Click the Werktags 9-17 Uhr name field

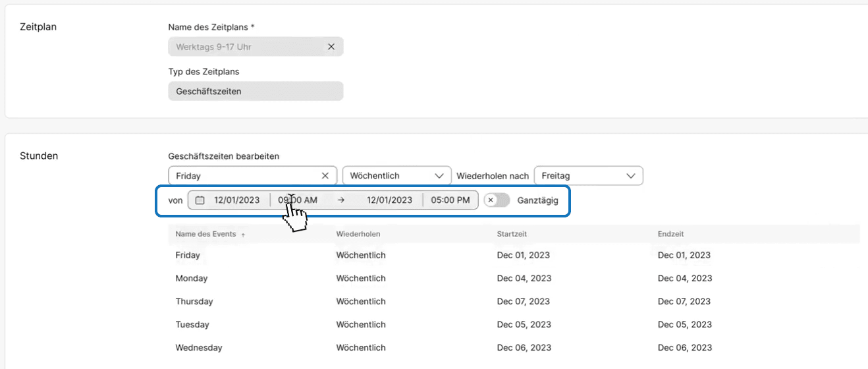pyautogui.click(x=256, y=47)
